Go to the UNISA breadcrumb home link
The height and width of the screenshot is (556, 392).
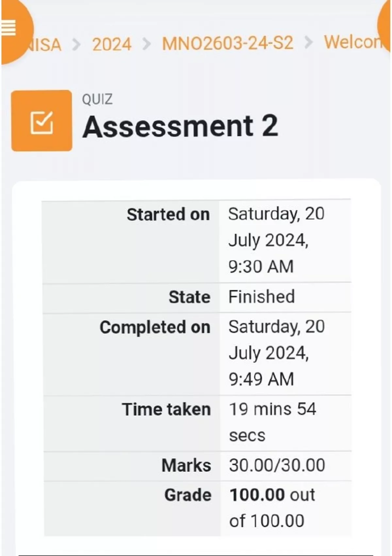44,44
